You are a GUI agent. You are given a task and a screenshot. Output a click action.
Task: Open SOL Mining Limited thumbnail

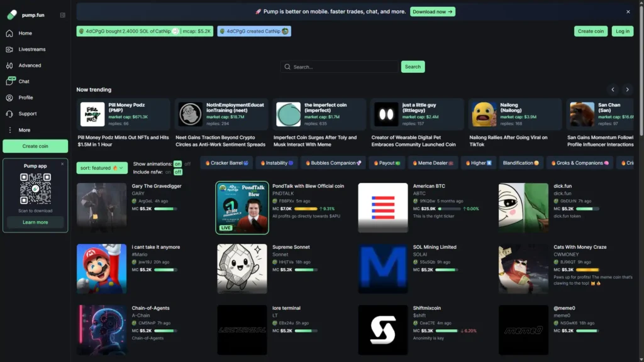(383, 269)
